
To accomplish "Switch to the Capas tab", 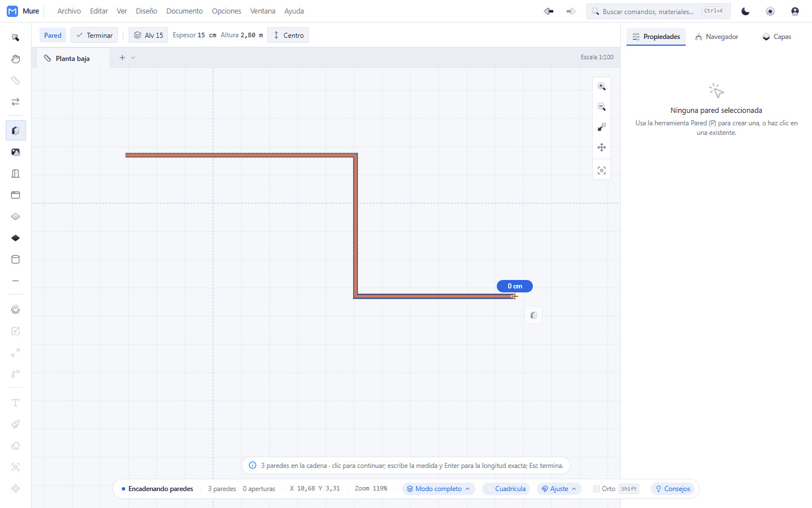I will click(777, 37).
